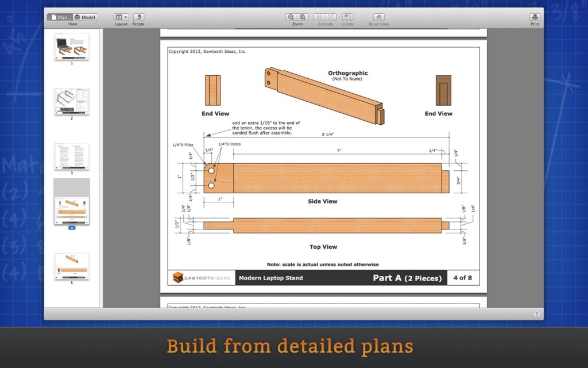Image resolution: width=588 pixels, height=368 pixels.
Task: Click the Part A page label
Action: (x=409, y=278)
